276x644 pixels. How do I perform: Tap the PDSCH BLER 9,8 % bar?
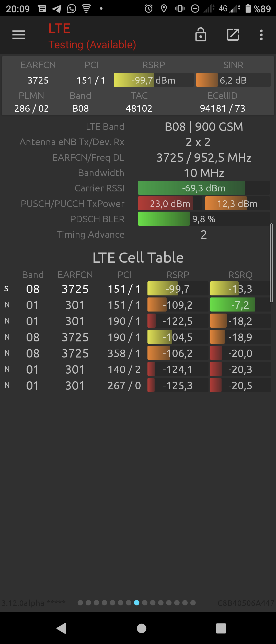[204, 219]
